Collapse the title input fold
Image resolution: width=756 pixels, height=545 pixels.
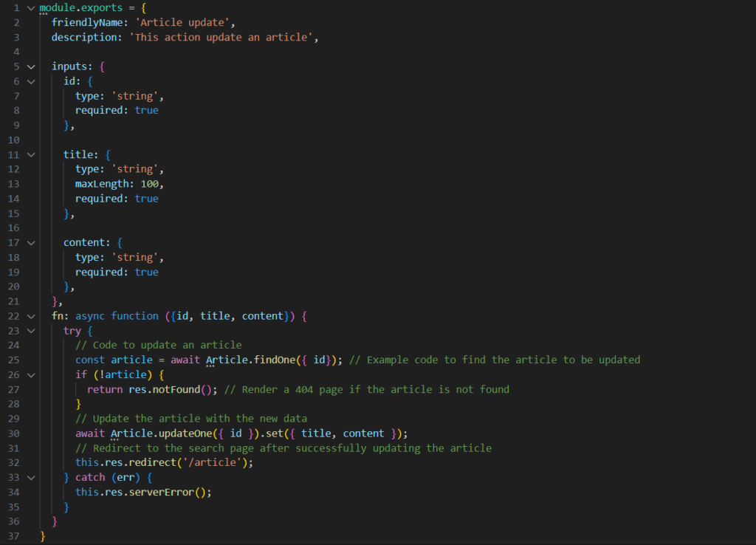(x=30, y=154)
